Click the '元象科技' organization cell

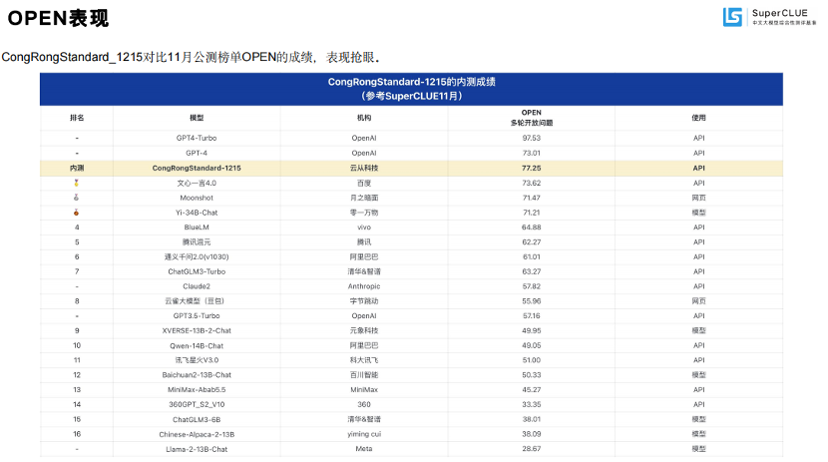point(364,331)
